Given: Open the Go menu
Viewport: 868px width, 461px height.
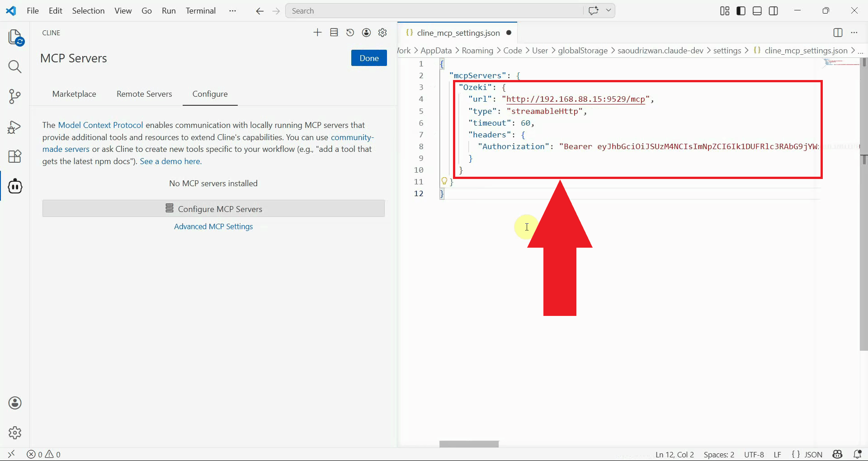Looking at the screenshot, I should pos(146,11).
